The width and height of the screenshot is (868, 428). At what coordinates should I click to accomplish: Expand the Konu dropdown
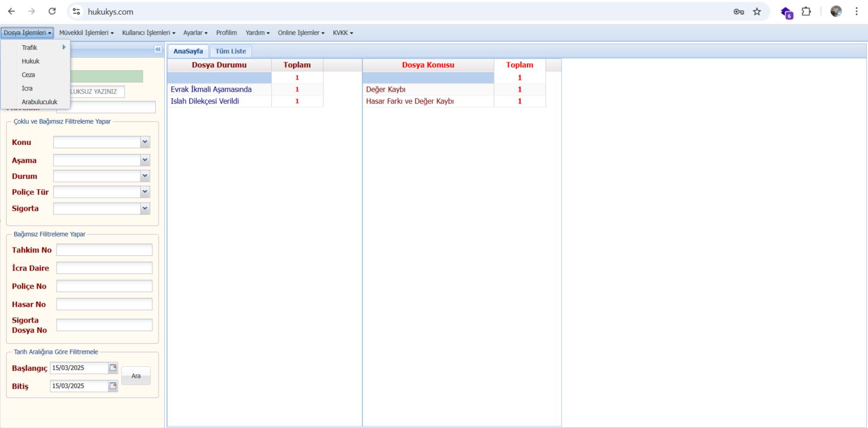(145, 142)
